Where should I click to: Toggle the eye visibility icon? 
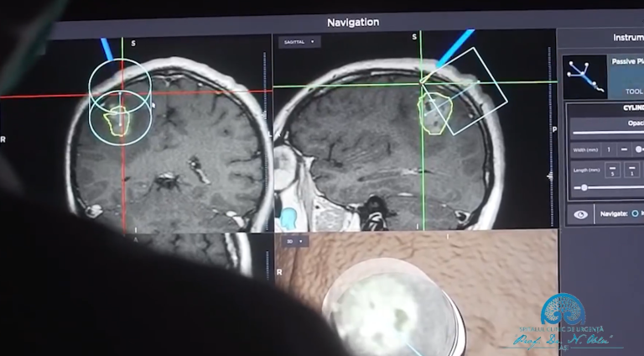tap(580, 215)
